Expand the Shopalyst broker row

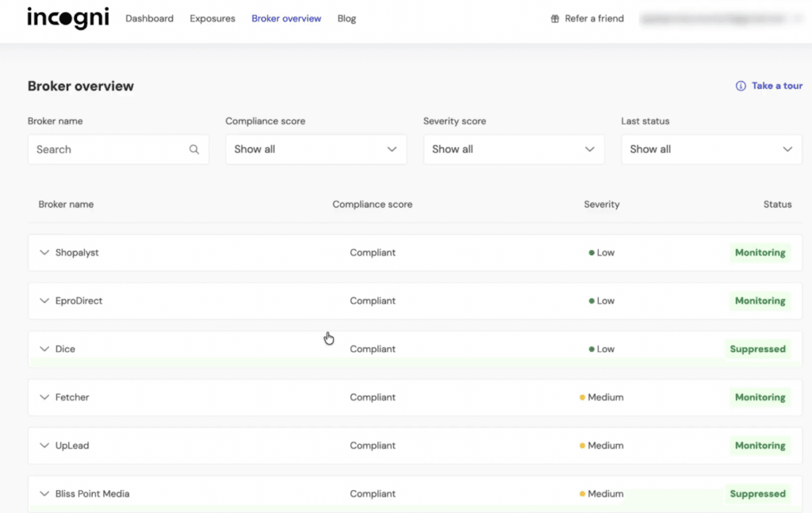click(x=44, y=253)
